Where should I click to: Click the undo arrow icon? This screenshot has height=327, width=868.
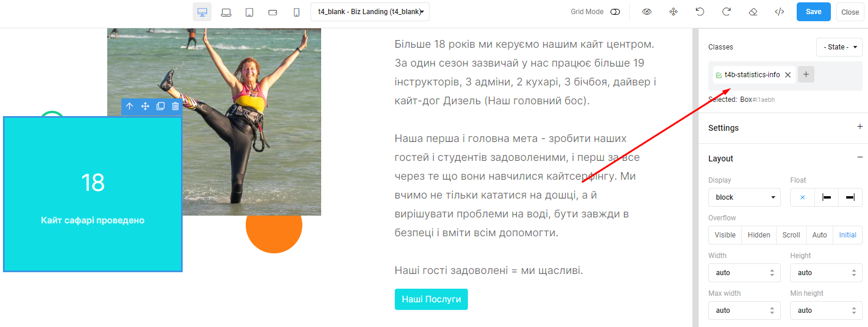pyautogui.click(x=699, y=12)
